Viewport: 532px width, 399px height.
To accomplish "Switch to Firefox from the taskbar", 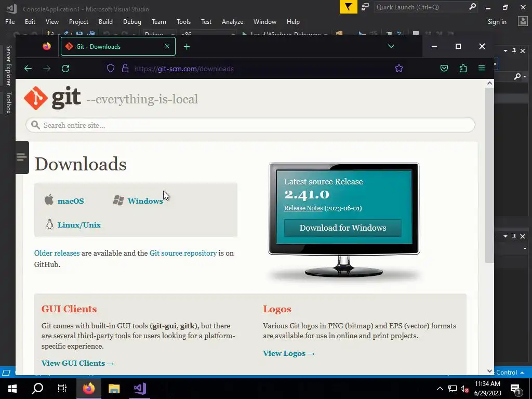I will [88, 389].
